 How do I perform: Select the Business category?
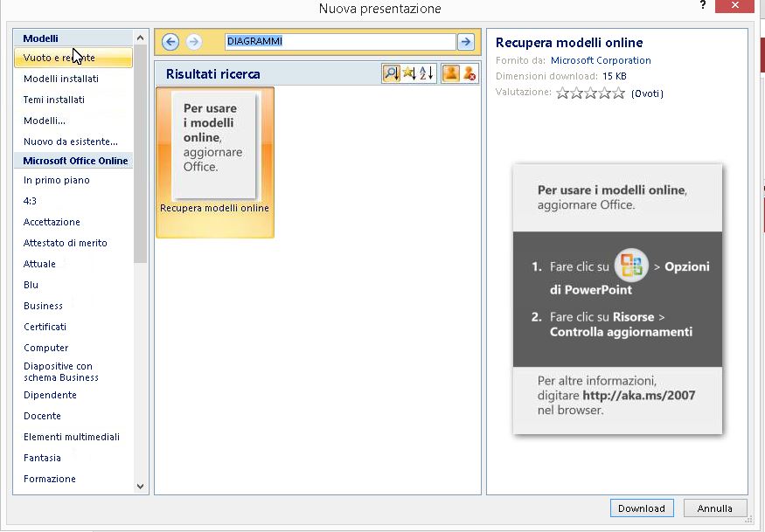[x=44, y=306]
